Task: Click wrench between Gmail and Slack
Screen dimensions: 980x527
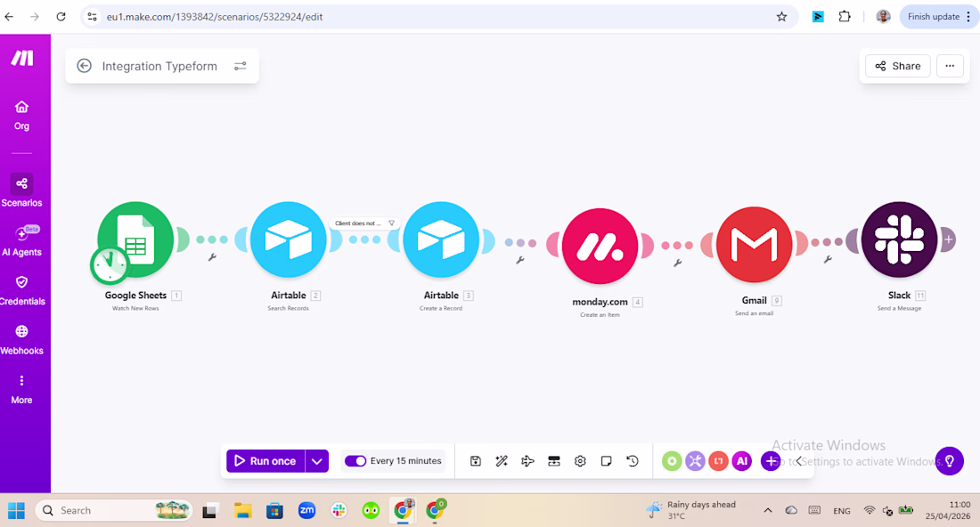Action: (x=829, y=259)
